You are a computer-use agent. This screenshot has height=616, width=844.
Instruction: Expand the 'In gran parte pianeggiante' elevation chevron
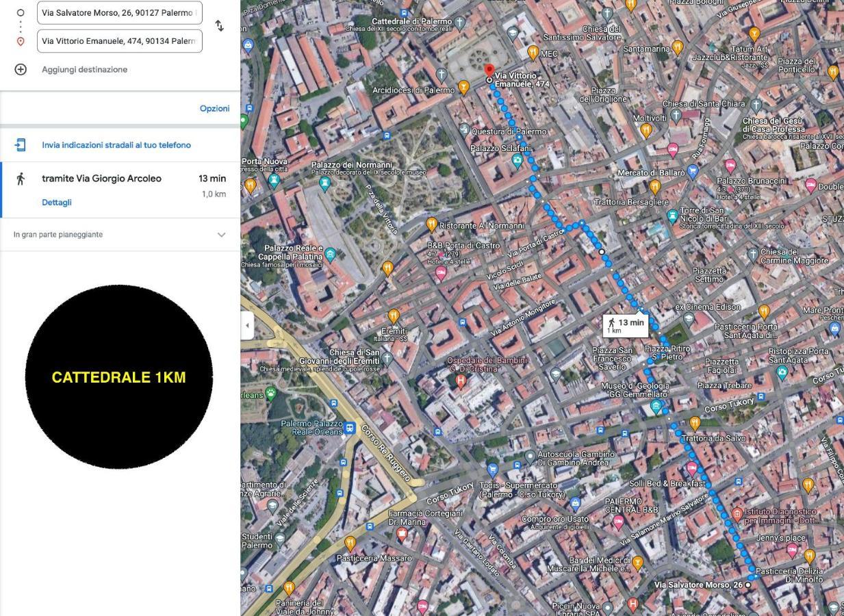coord(221,235)
